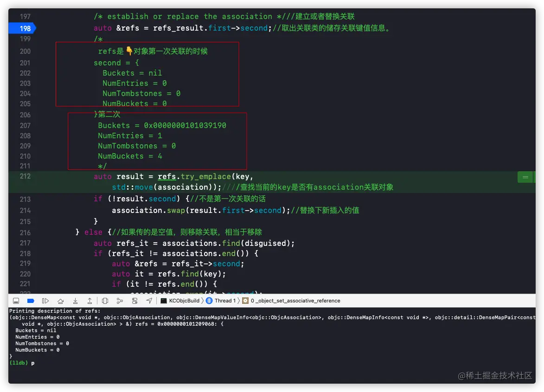The image size is (544, 392).
Task: Continue program execution
Action: coord(45,301)
